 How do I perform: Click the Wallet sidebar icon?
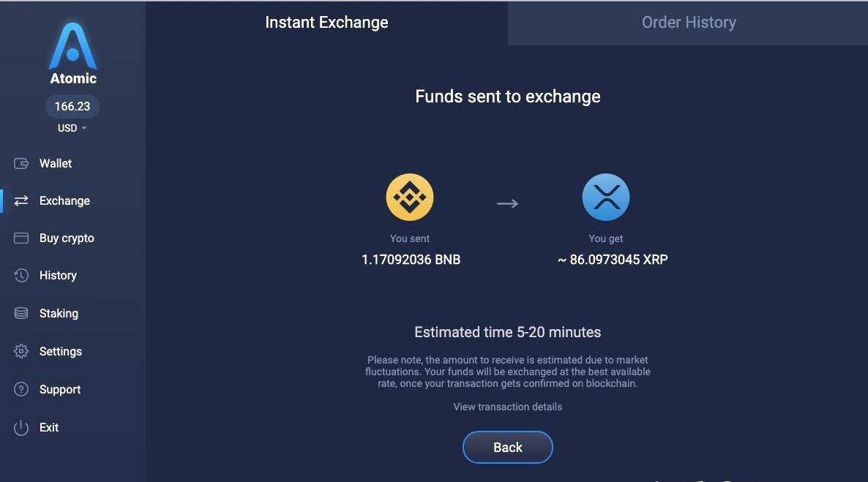21,163
